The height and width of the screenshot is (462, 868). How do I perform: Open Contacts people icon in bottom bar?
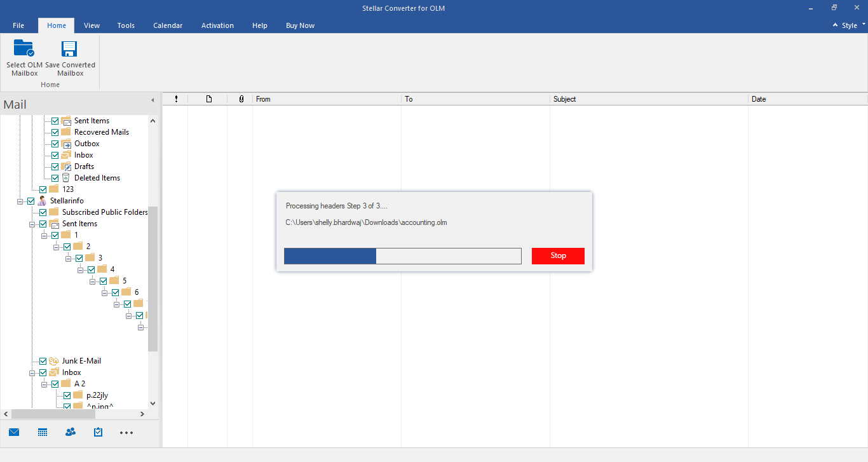click(71, 432)
